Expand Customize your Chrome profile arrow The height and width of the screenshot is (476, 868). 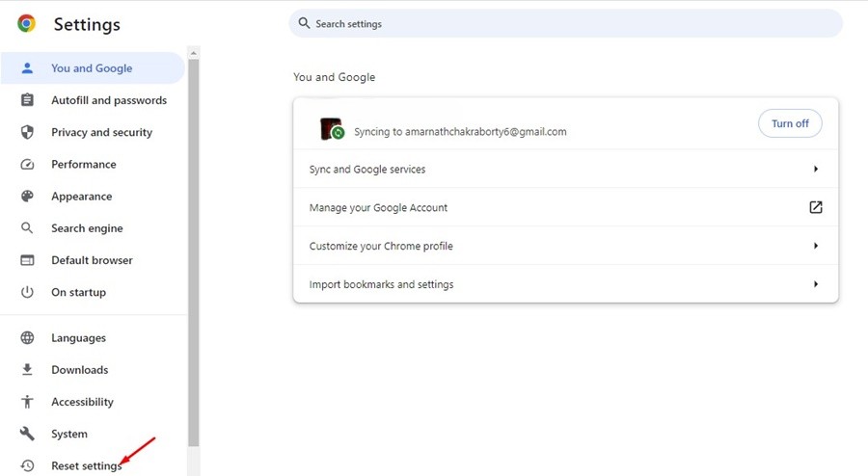pos(816,246)
